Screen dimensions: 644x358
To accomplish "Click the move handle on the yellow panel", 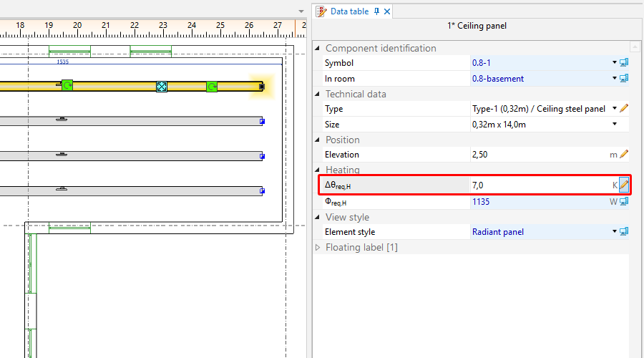I will click(162, 87).
